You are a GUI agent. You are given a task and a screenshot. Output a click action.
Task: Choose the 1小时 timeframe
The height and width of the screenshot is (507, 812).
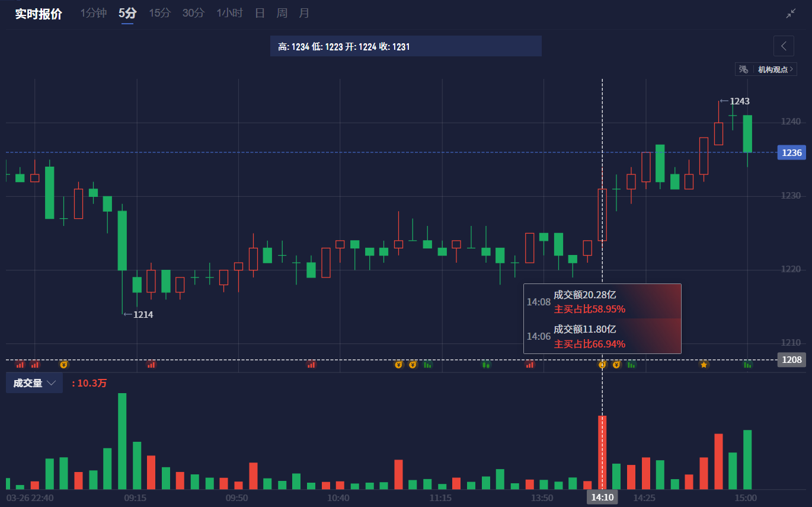pyautogui.click(x=229, y=13)
